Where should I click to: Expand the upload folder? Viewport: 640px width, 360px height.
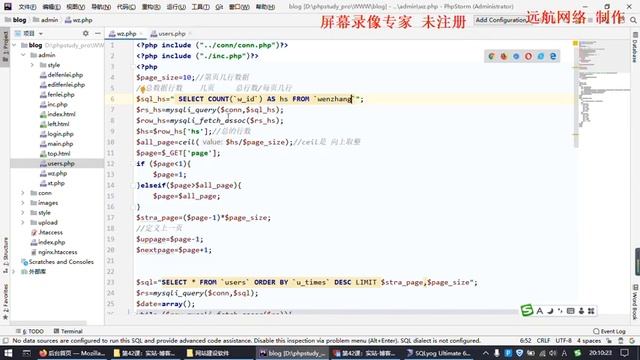point(23,222)
